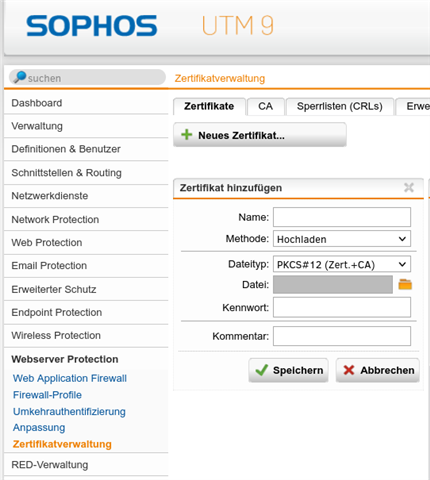
Task: Open RED-Verwaltung menu entry
Action: coord(86,464)
